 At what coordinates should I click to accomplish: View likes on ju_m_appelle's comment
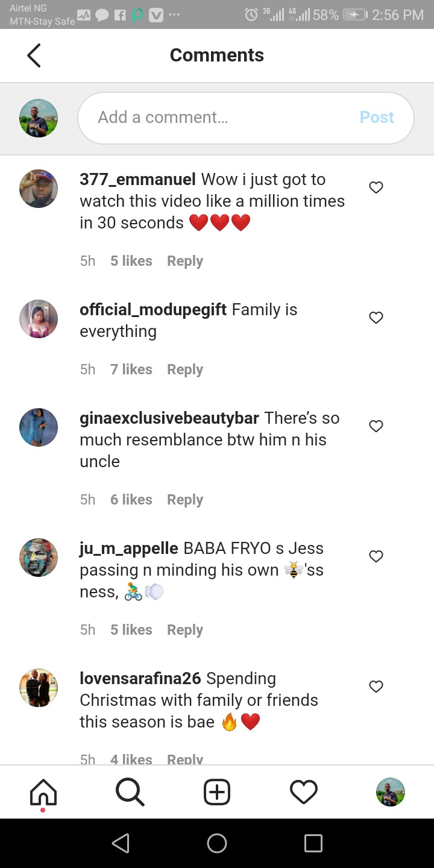(x=131, y=630)
